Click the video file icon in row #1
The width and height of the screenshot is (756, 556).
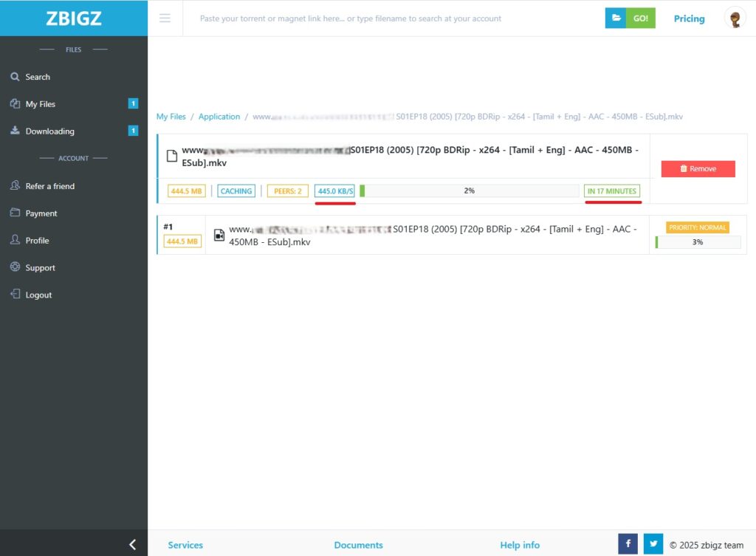pyautogui.click(x=219, y=235)
